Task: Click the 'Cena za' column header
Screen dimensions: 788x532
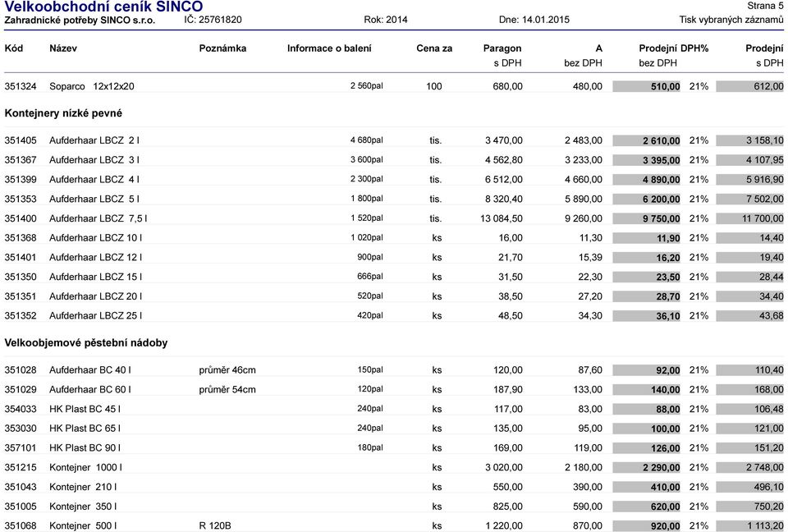Action: 434,48
